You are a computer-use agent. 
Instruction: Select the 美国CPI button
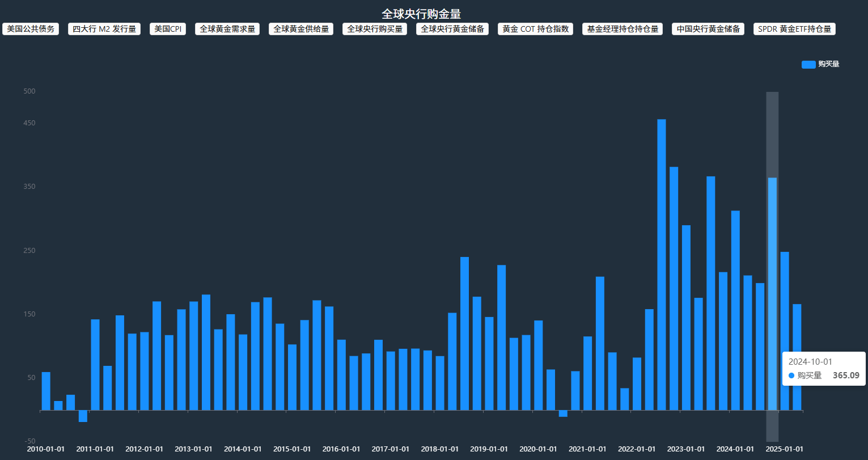click(168, 29)
